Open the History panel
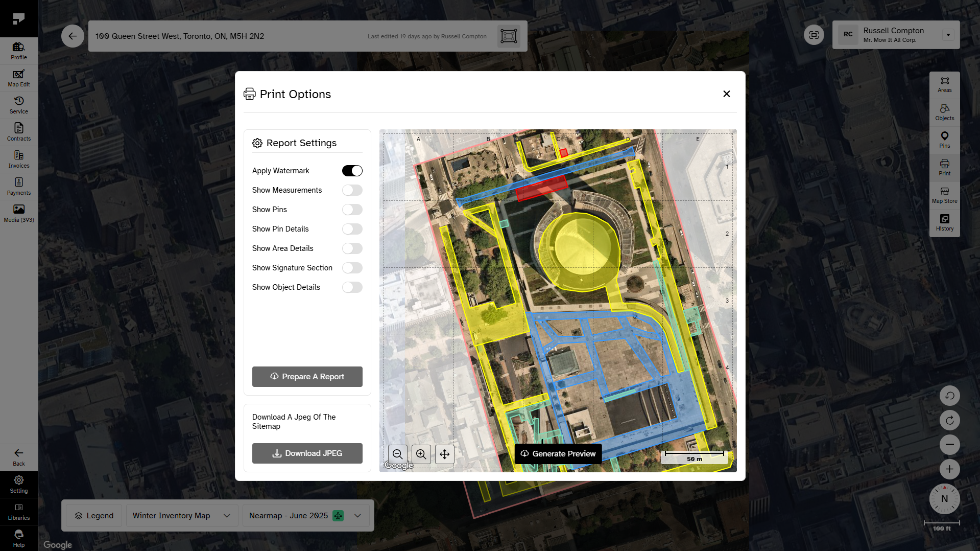Image resolution: width=980 pixels, height=551 pixels. click(945, 223)
